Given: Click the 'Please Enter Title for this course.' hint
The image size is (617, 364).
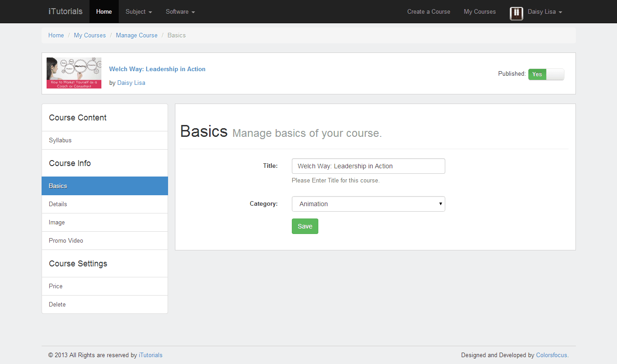Looking at the screenshot, I should pyautogui.click(x=336, y=180).
